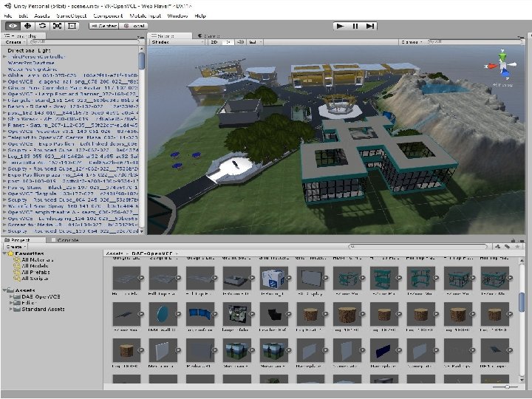The image size is (532, 399).
Task: Open the Project Create dropdown
Action: (16, 247)
